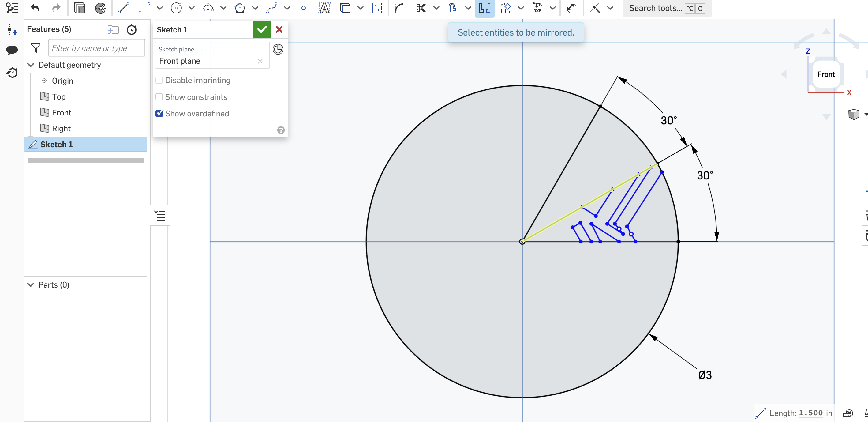
Task: Open the Sketch text tool
Action: click(x=324, y=8)
